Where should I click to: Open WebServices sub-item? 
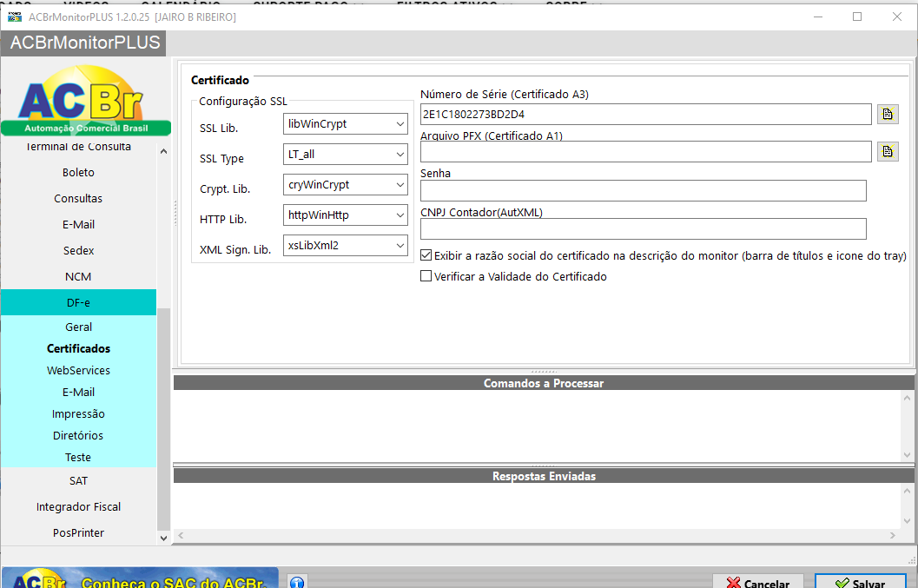coord(78,370)
